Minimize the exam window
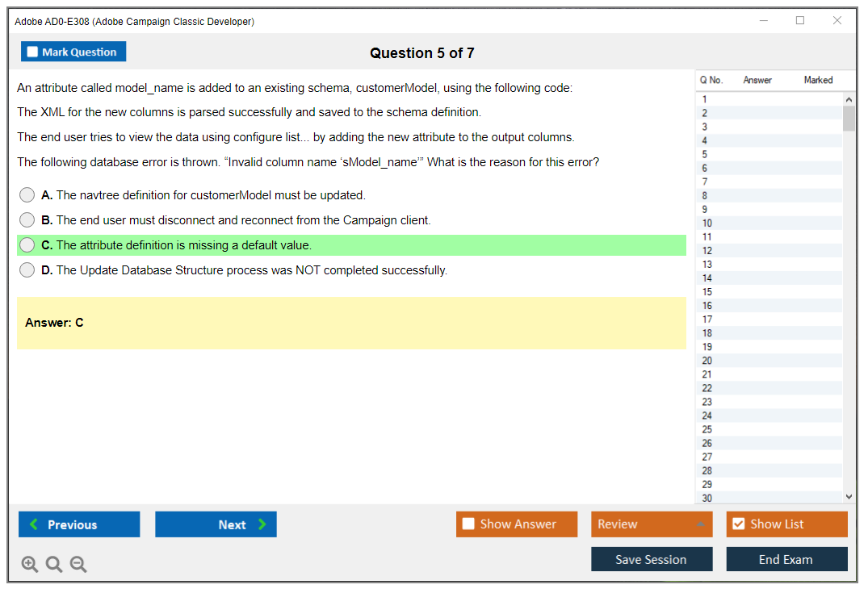Viewport: 868px width, 593px height. (x=763, y=21)
